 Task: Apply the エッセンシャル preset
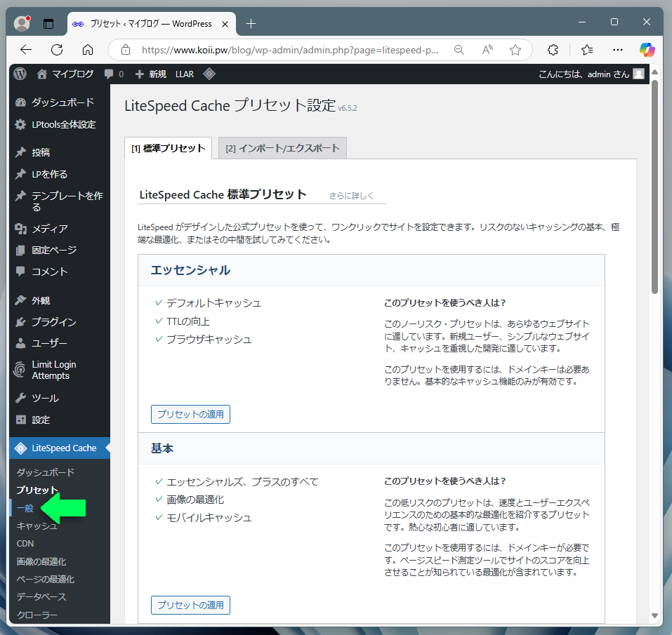[x=190, y=415]
